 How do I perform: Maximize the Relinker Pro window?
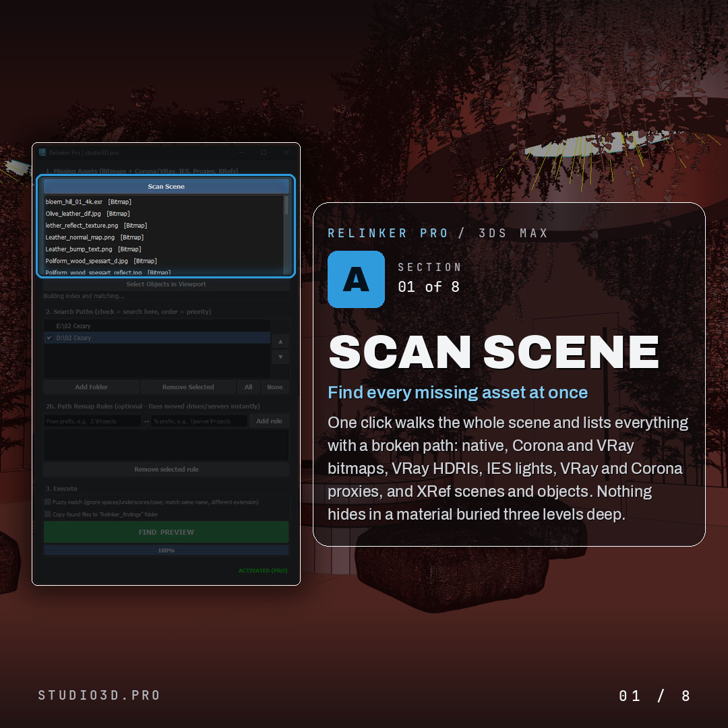[264, 152]
